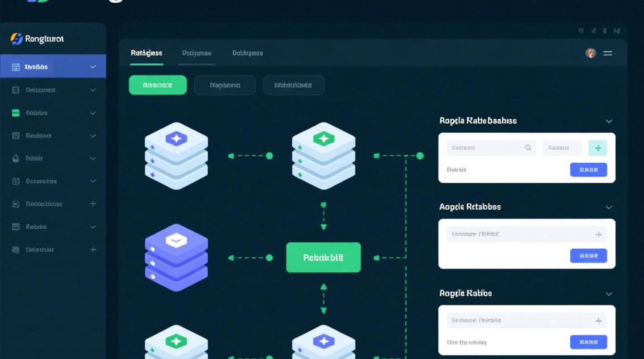
Task: Click the teal plus button beside the search field
Action: (x=598, y=148)
